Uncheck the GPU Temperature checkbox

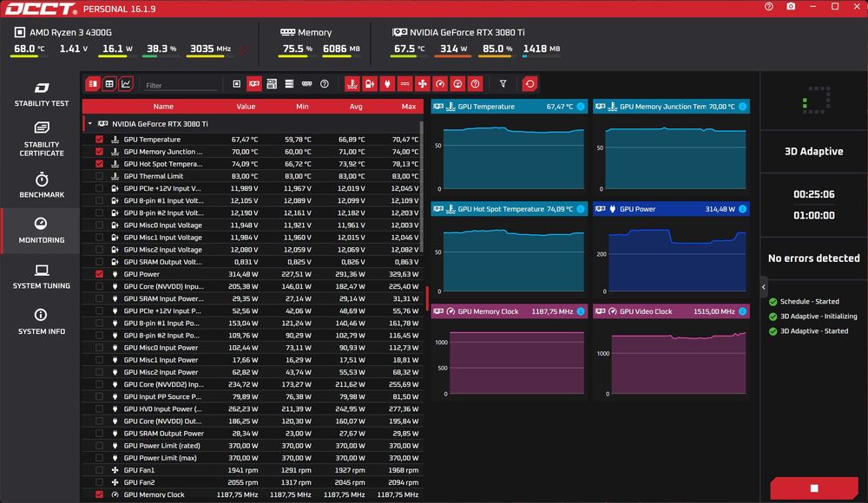coord(99,140)
